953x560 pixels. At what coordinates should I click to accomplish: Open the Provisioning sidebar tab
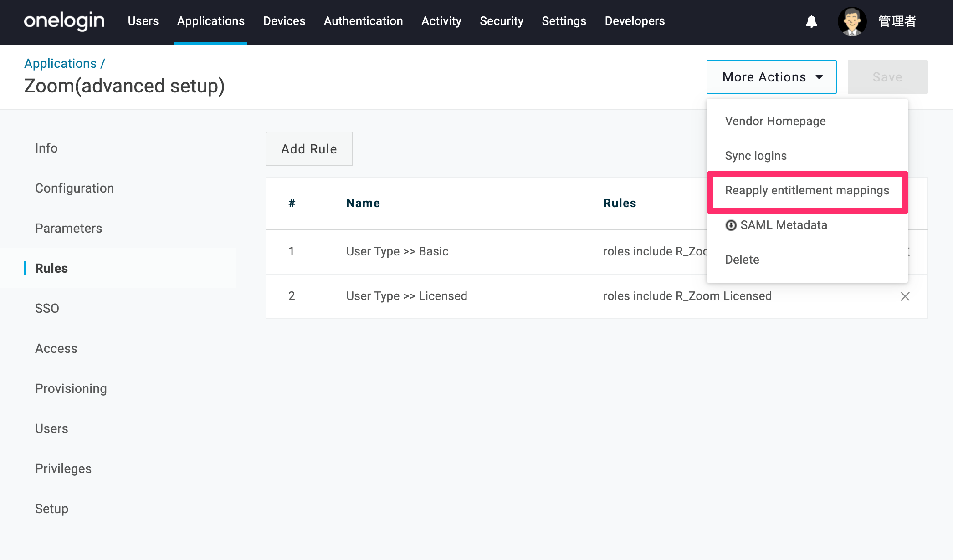click(x=71, y=388)
